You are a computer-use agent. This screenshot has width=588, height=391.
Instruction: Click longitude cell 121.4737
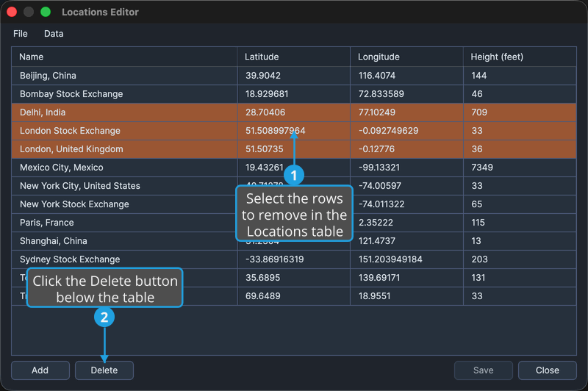click(406, 240)
